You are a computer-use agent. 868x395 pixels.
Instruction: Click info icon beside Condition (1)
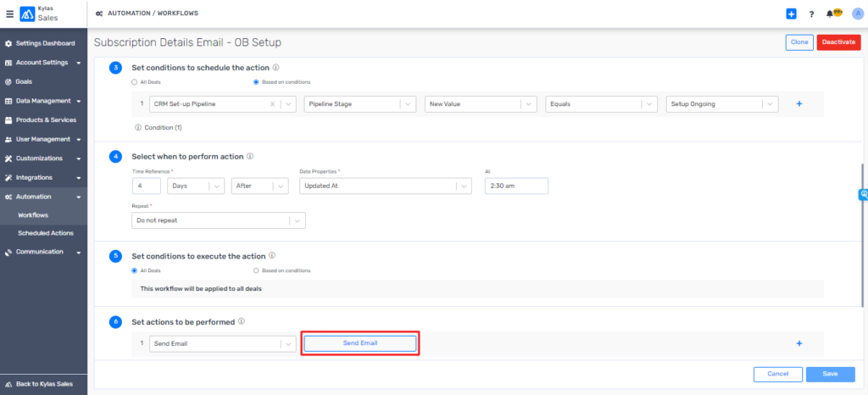pos(138,127)
